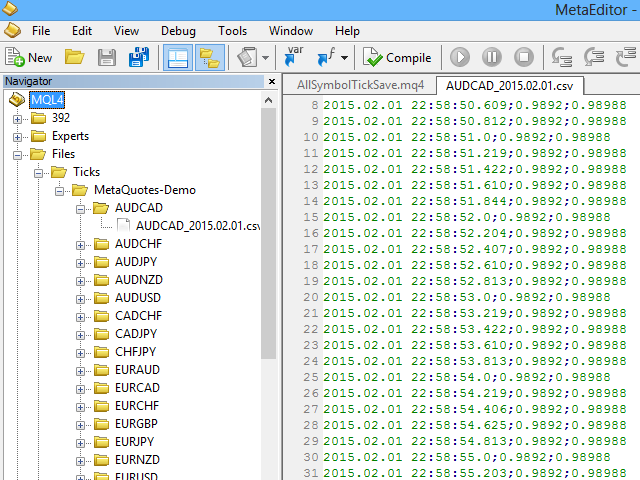The height and width of the screenshot is (480, 640).
Task: Expand the 392 folder
Action: 17,119
